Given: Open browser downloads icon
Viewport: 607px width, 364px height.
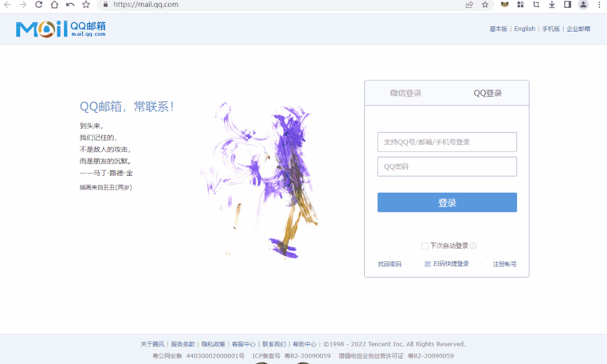Looking at the screenshot, I should (552, 4).
